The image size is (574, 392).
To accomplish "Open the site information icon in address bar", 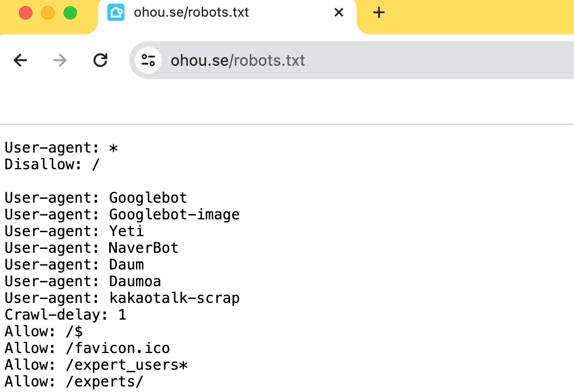I will pyautogui.click(x=148, y=60).
